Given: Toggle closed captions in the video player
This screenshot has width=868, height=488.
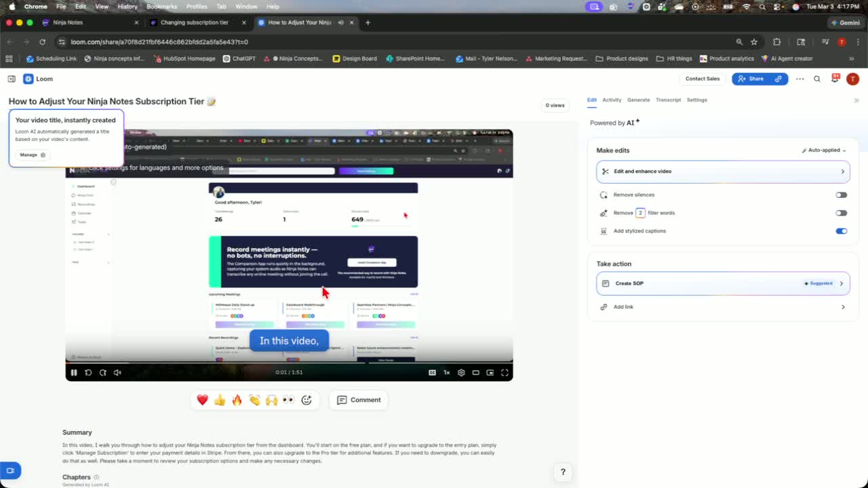Looking at the screenshot, I should point(432,372).
